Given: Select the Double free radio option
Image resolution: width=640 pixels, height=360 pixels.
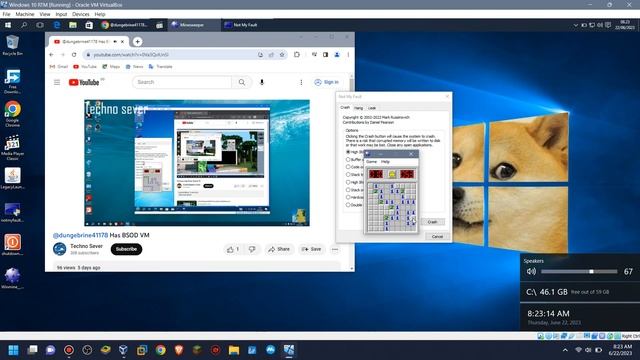Looking at the screenshot, I should [x=348, y=205].
